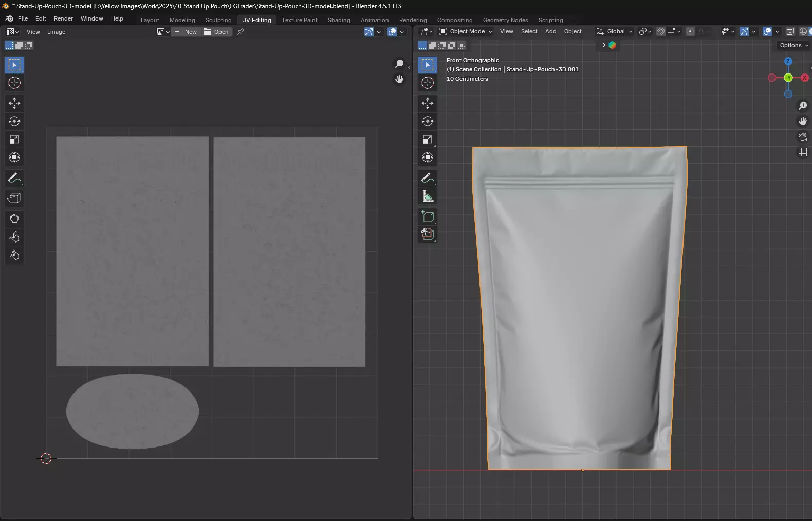The width and height of the screenshot is (812, 521).
Task: Click the New image button
Action: [186, 32]
